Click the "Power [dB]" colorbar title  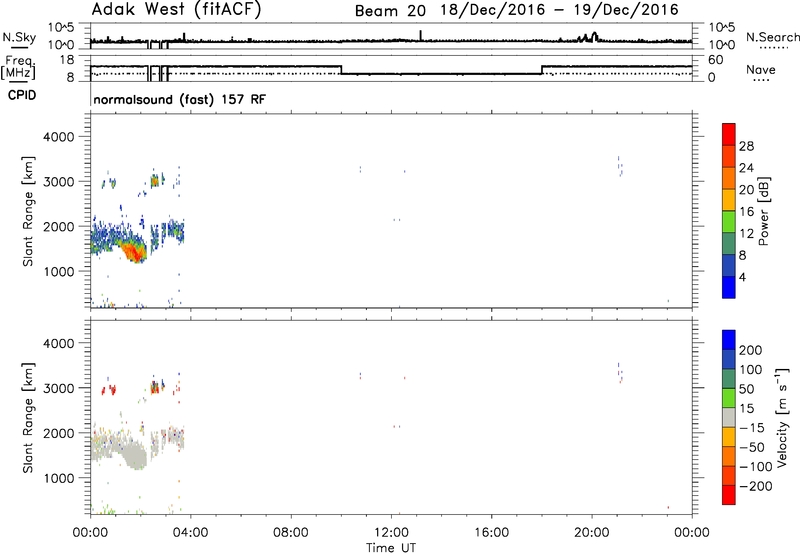pyautogui.click(x=763, y=211)
